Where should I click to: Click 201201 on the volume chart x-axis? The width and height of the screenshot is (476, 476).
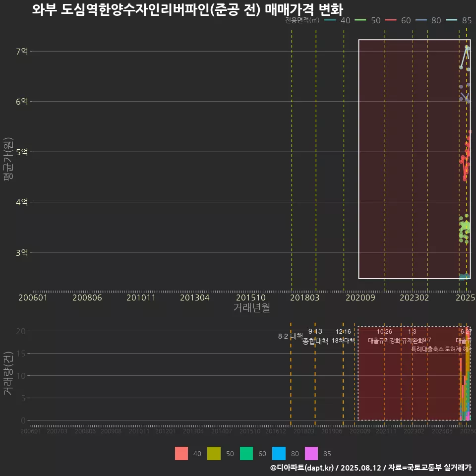click(165, 431)
